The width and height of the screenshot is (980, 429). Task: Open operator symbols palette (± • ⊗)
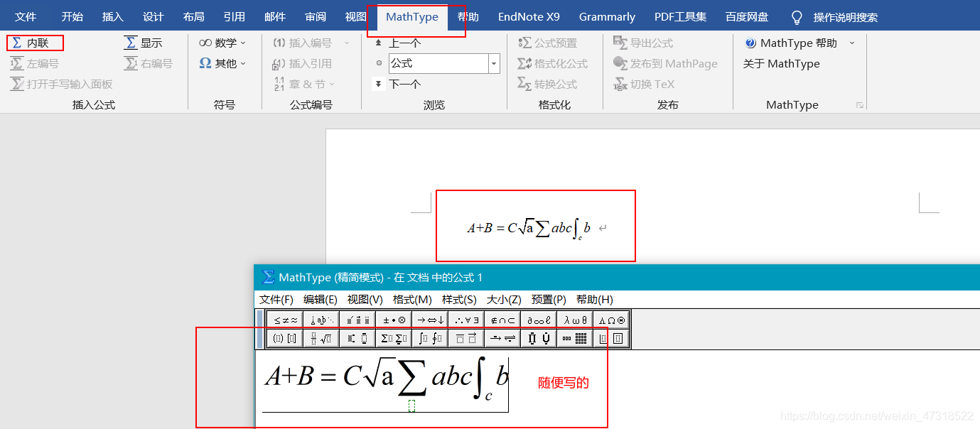(x=394, y=320)
